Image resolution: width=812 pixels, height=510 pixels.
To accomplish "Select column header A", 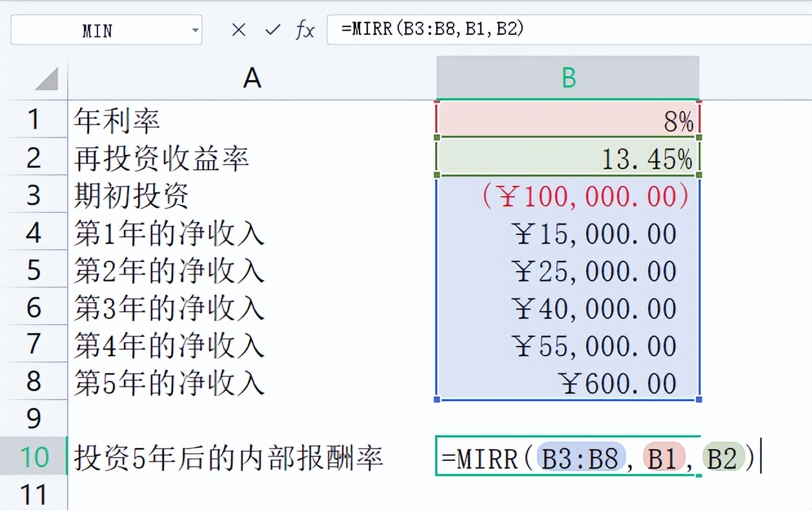I will tap(252, 77).
